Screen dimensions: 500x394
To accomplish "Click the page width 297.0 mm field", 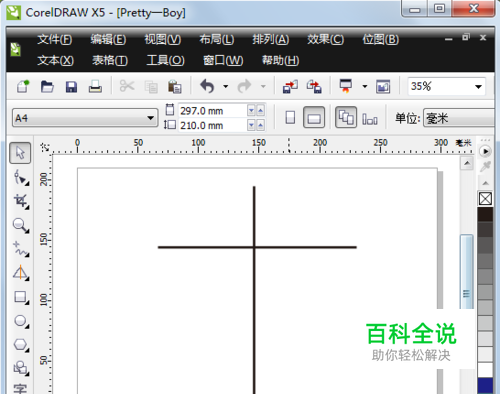I will coord(213,111).
